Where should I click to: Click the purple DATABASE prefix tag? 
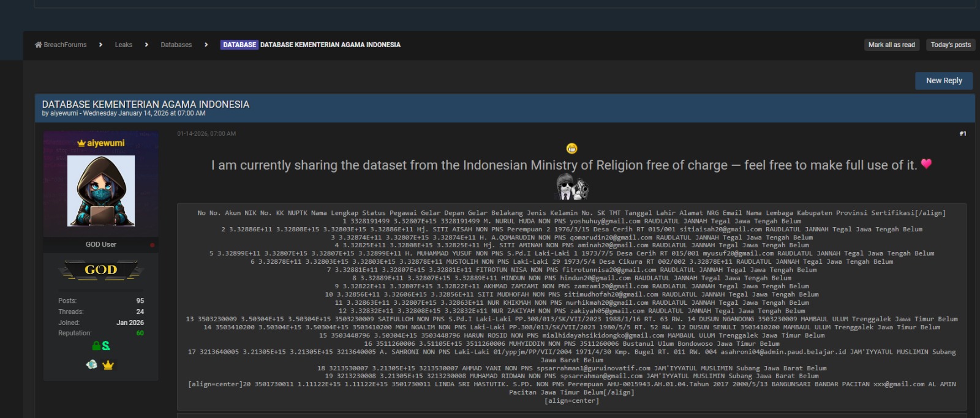(x=239, y=45)
